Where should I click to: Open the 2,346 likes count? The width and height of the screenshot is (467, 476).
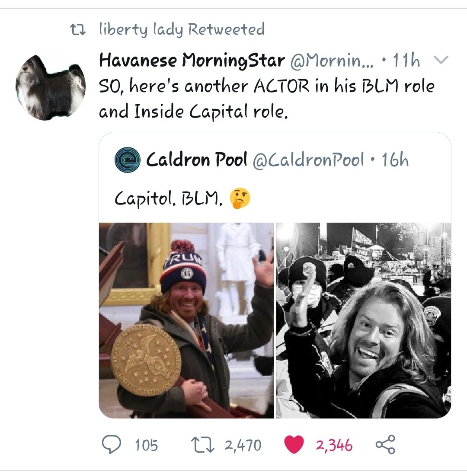coord(334,445)
